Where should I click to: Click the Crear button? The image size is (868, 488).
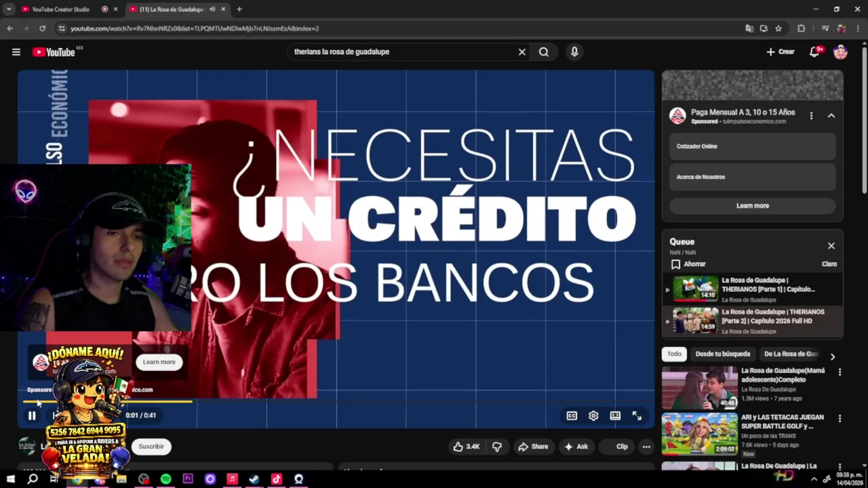[x=781, y=52]
